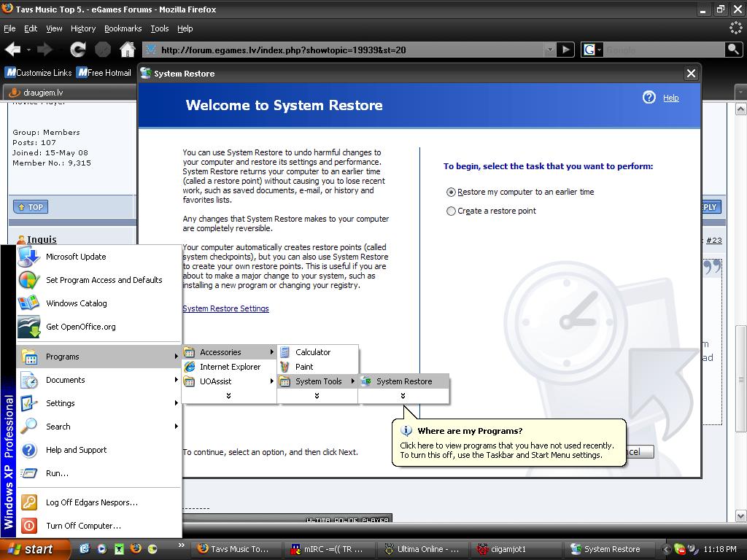Image resolution: width=747 pixels, height=560 pixels.
Task: Reload the page in Firefox
Action: 77,49
